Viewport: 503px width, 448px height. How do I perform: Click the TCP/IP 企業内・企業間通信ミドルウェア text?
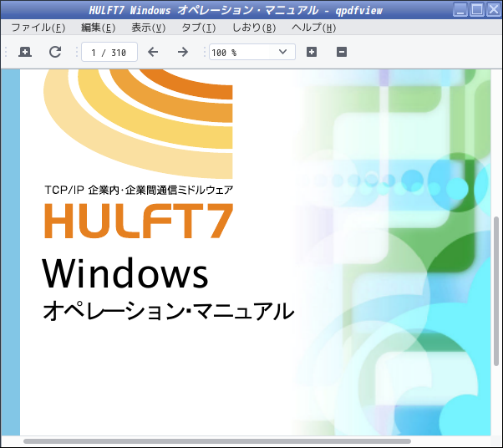point(139,190)
